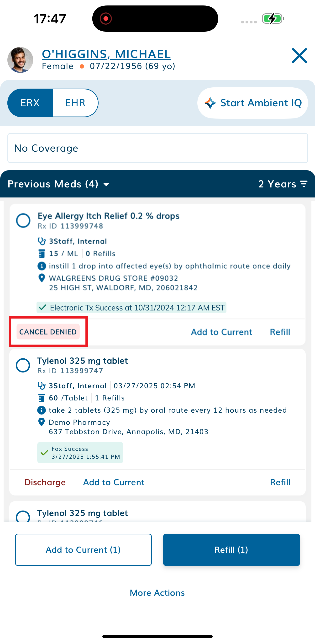Tap the Walgreens pharmacy location pin icon

pos(42,278)
